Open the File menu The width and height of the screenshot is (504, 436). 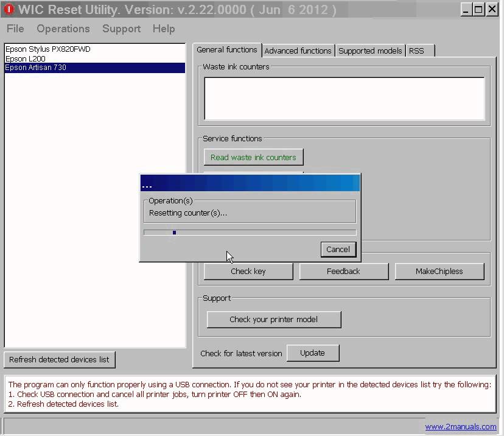(15, 29)
